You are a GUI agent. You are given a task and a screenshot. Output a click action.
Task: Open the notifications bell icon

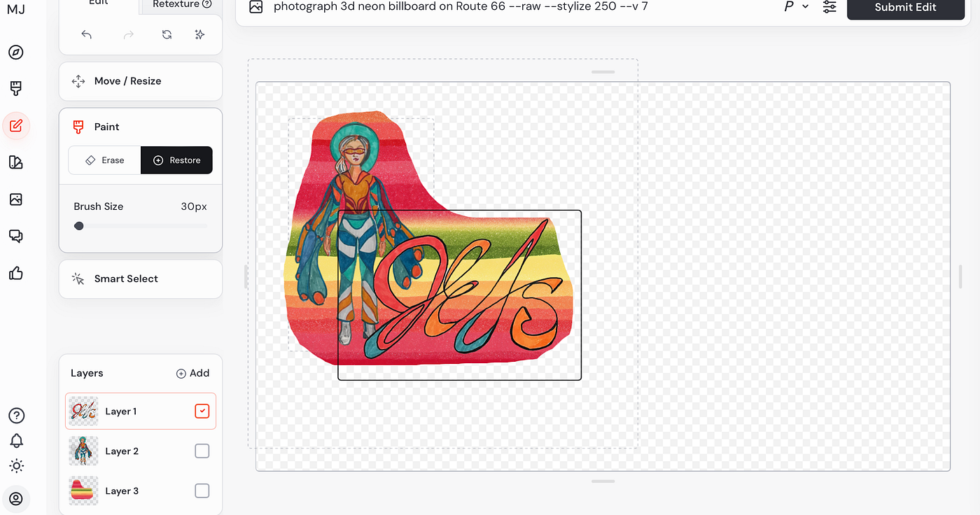pyautogui.click(x=16, y=441)
